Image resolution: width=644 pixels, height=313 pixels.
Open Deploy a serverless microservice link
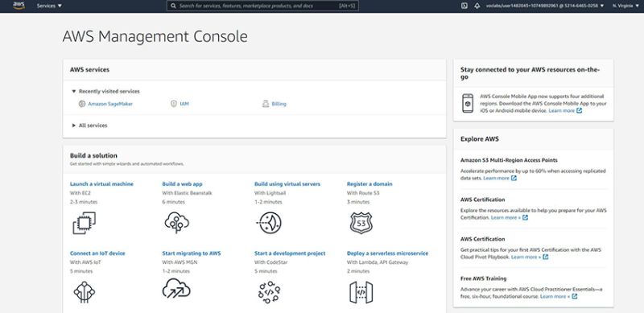(388, 253)
